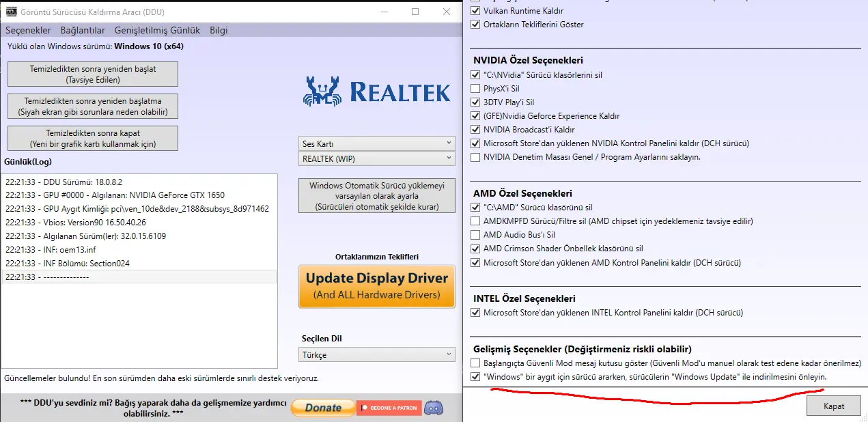Screen dimensions: 868x422
Task: Click Güncellemeler bulundu status message
Action: (x=161, y=378)
